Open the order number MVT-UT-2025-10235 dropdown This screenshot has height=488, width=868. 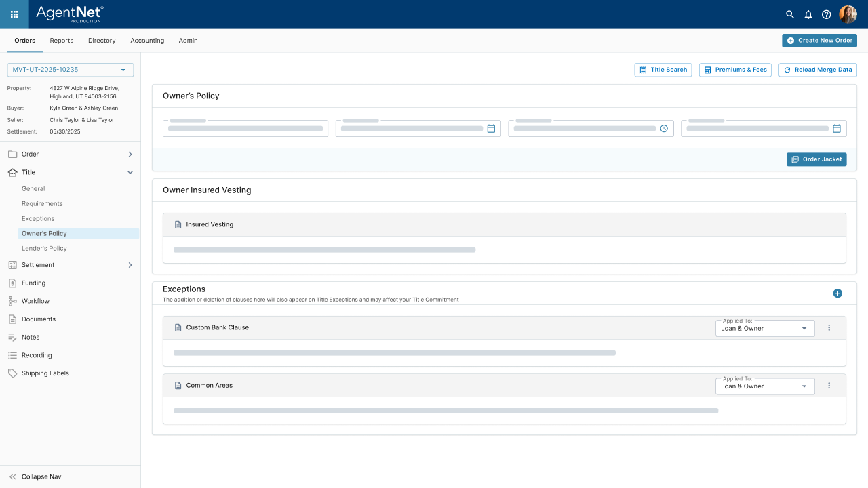pos(70,70)
